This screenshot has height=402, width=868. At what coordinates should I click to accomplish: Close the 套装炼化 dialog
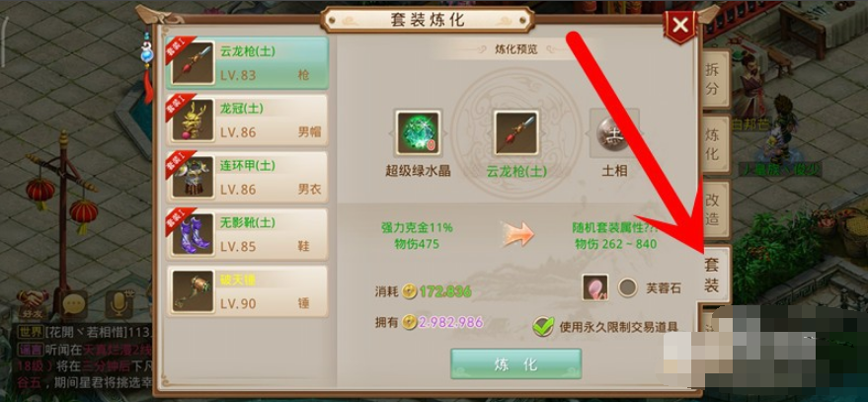(680, 25)
